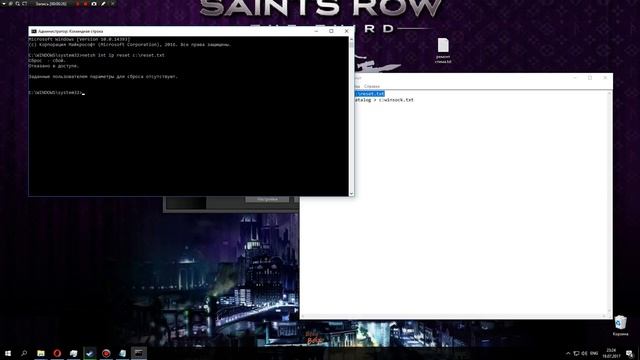
Task: Switch input language ENG indicator
Action: pyautogui.click(x=594, y=353)
